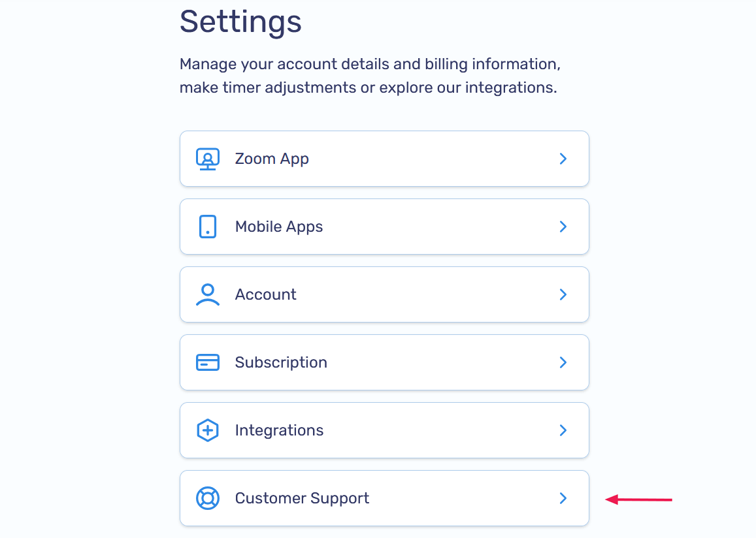
Task: Click the Subscription credit card icon
Action: pos(207,362)
